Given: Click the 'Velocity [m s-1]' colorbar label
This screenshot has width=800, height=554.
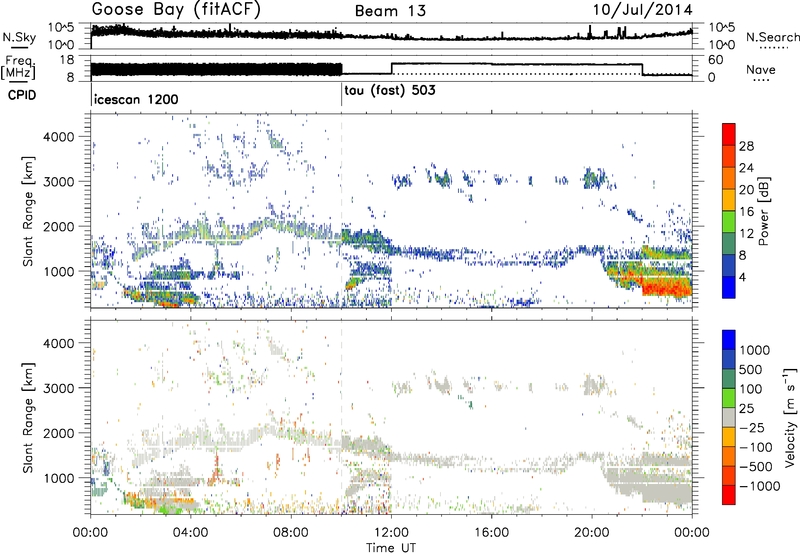Looking at the screenshot, I should [790, 417].
